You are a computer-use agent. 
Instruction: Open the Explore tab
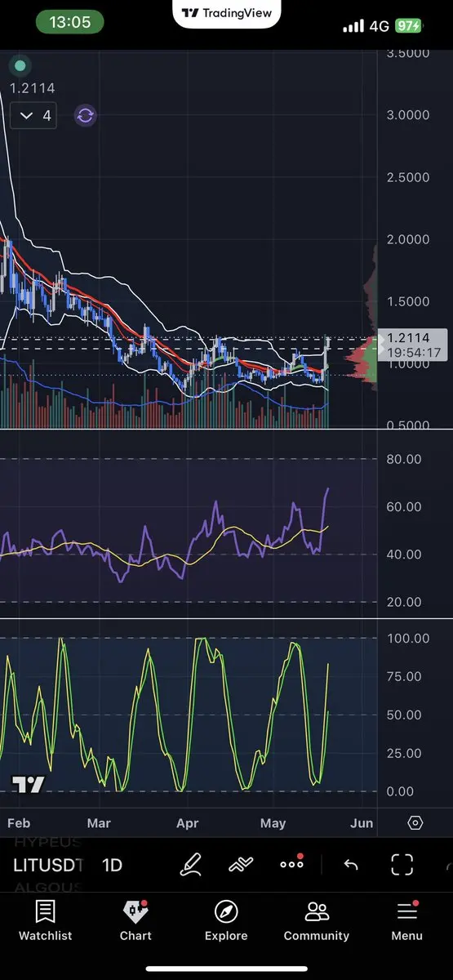[x=226, y=920]
